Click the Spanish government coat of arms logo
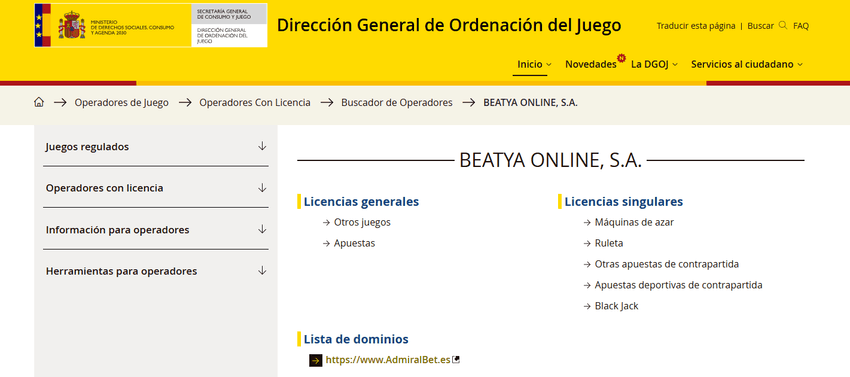 [x=72, y=25]
